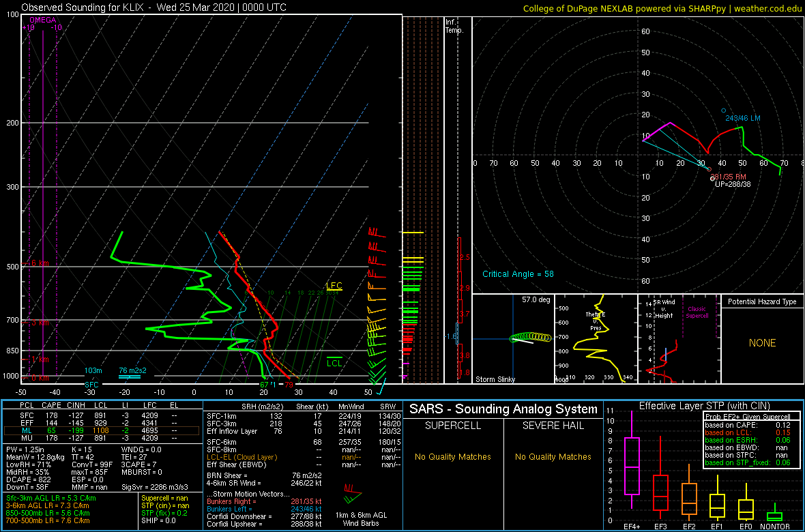805x532 pixels.
Task: Click the based on LCL probability line
Action: tap(749, 433)
